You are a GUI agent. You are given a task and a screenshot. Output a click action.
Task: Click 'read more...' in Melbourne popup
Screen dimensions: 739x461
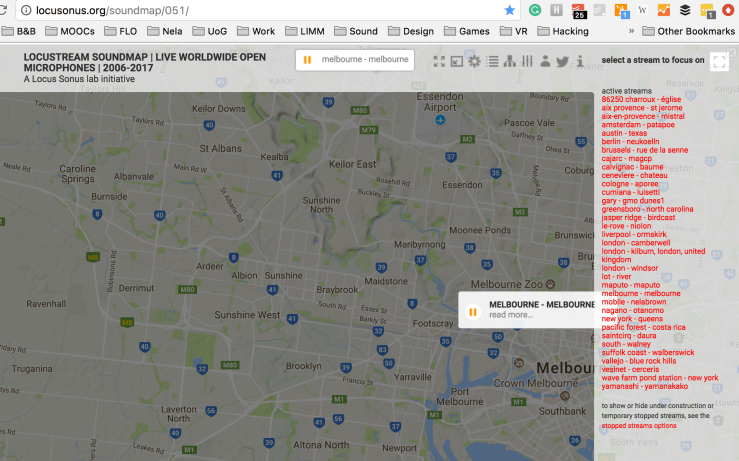511,315
